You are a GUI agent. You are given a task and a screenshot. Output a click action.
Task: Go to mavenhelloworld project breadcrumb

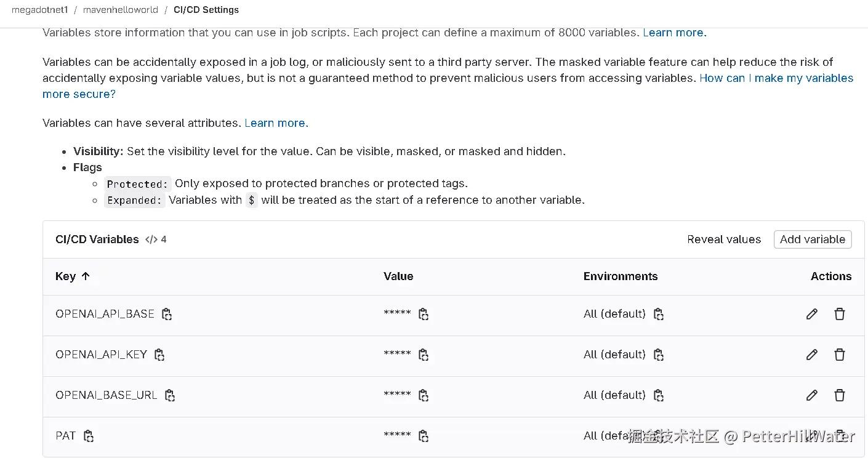[x=121, y=10]
